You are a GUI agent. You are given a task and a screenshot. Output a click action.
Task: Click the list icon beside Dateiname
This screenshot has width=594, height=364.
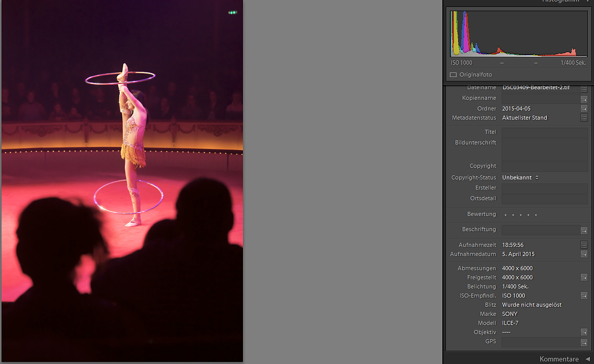[x=584, y=88]
